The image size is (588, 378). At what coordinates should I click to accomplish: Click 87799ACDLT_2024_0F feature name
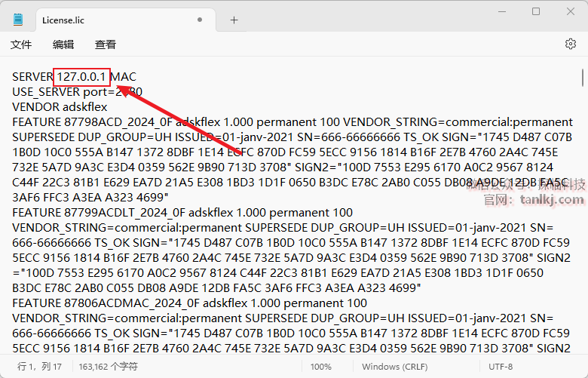click(x=125, y=213)
